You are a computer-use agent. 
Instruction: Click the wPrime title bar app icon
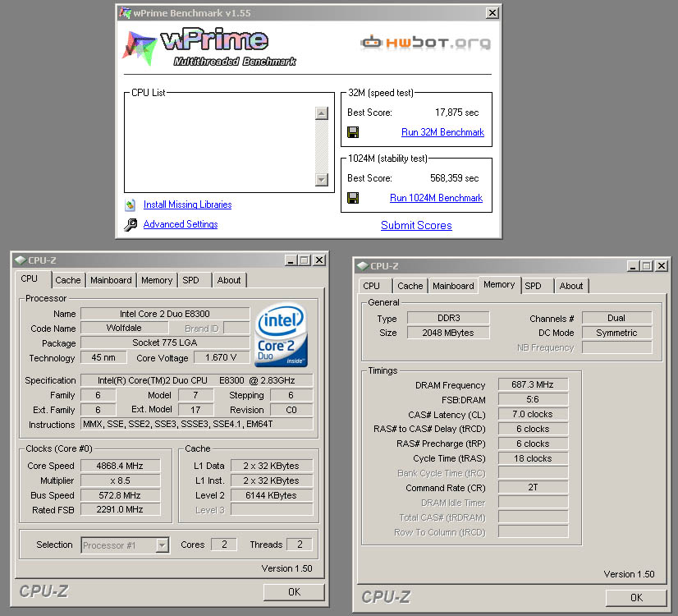125,13
